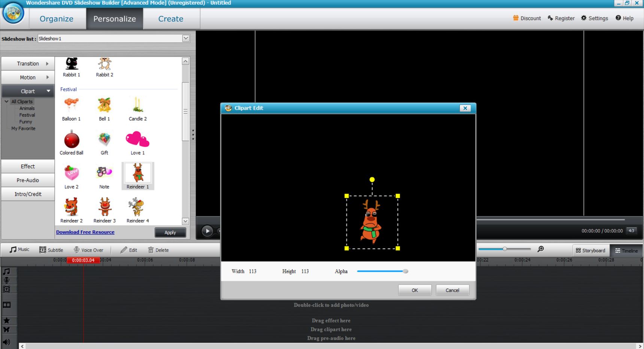
Task: Open the Pre-Audio section
Action: [28, 180]
